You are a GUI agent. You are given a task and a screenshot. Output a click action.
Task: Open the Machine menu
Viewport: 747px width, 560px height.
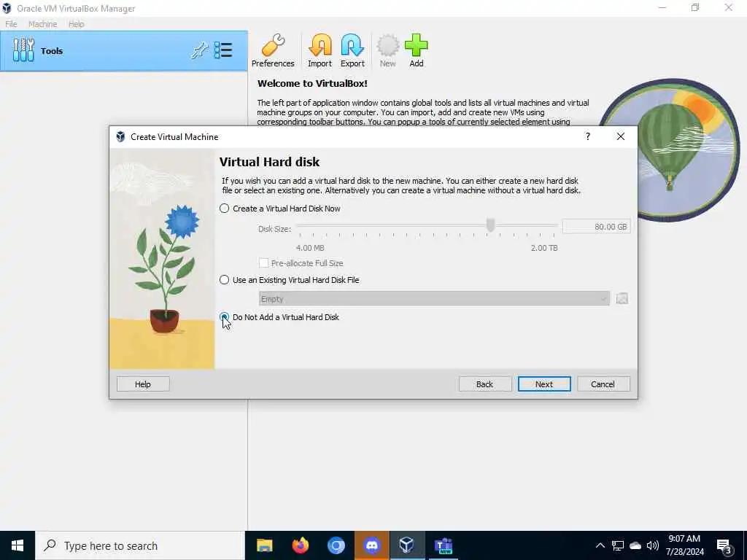click(x=42, y=24)
